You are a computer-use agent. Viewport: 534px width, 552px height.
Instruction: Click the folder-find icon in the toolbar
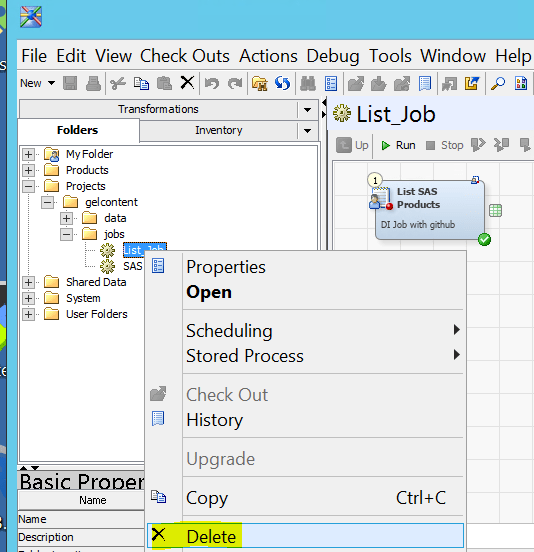pos(259,84)
